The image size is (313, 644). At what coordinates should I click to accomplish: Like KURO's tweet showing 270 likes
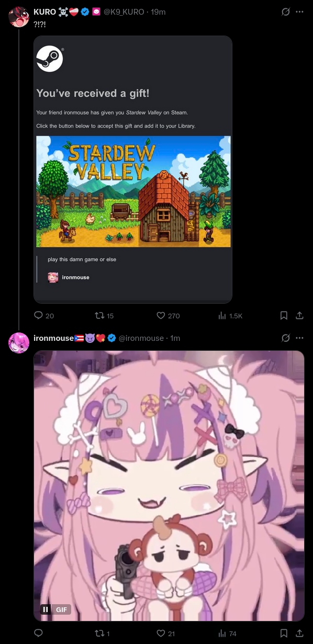161,316
